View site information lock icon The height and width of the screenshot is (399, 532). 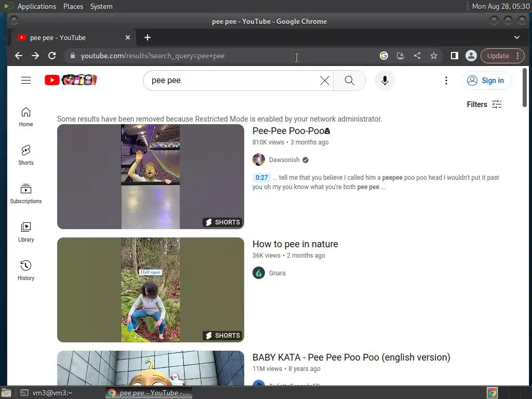pyautogui.click(x=73, y=56)
